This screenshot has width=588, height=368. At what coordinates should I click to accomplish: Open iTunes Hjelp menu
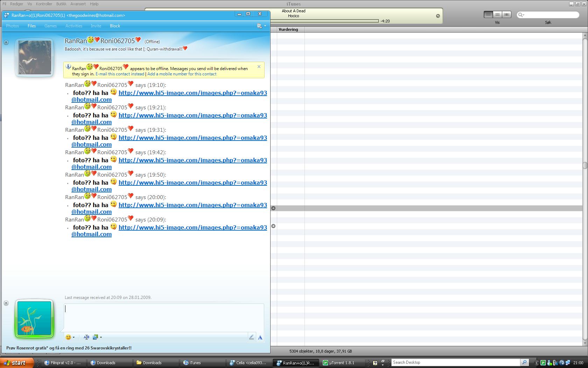pyautogui.click(x=94, y=4)
